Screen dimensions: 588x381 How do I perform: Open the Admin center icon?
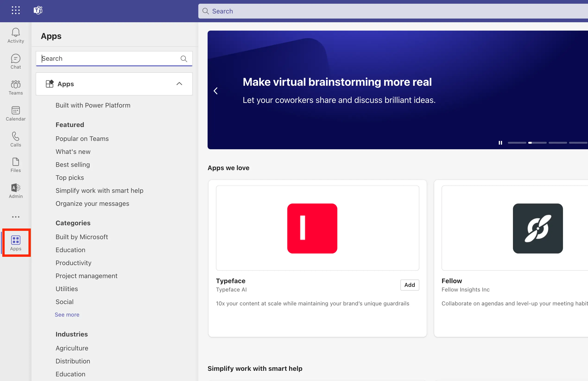point(15,190)
